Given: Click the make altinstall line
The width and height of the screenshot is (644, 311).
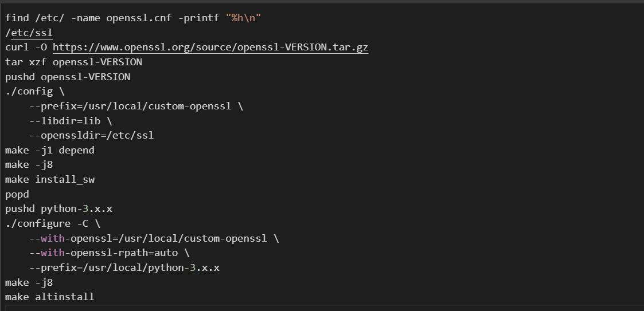Looking at the screenshot, I should [x=49, y=297].
